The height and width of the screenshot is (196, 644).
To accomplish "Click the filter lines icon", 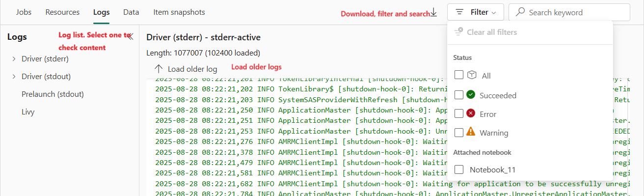I will click(459, 12).
